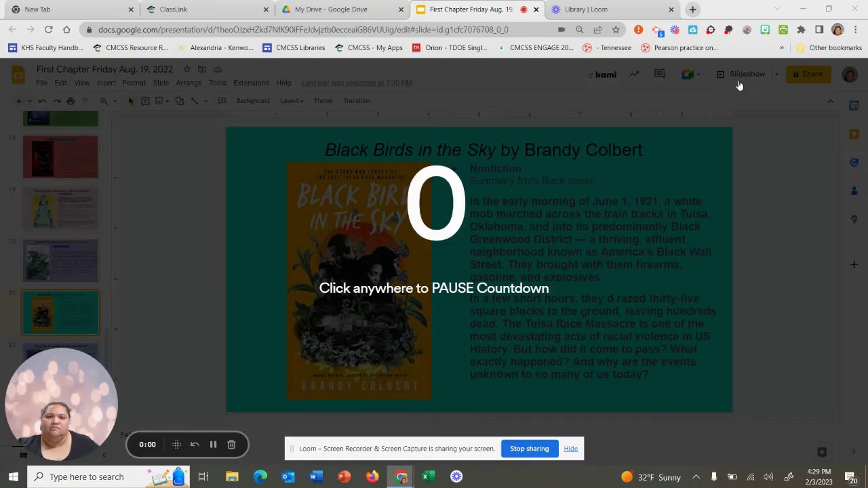Expand the Layout dropdown

point(292,101)
